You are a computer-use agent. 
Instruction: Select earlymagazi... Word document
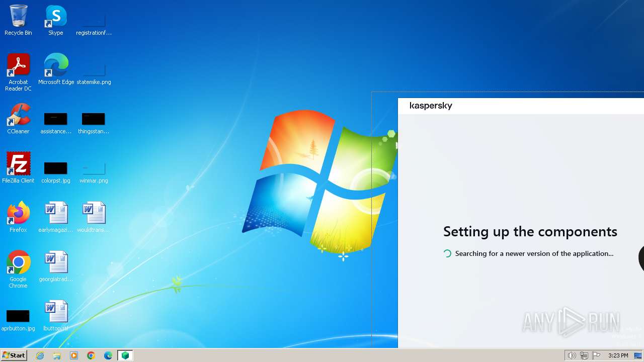tap(56, 217)
